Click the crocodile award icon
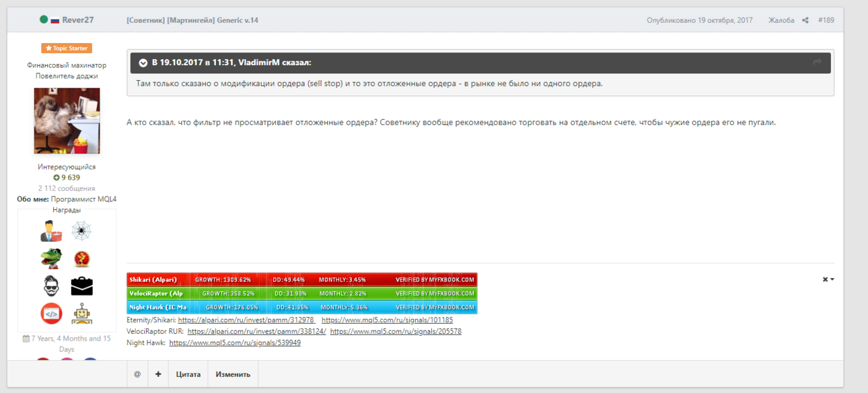This screenshot has height=393, width=868. [x=50, y=258]
